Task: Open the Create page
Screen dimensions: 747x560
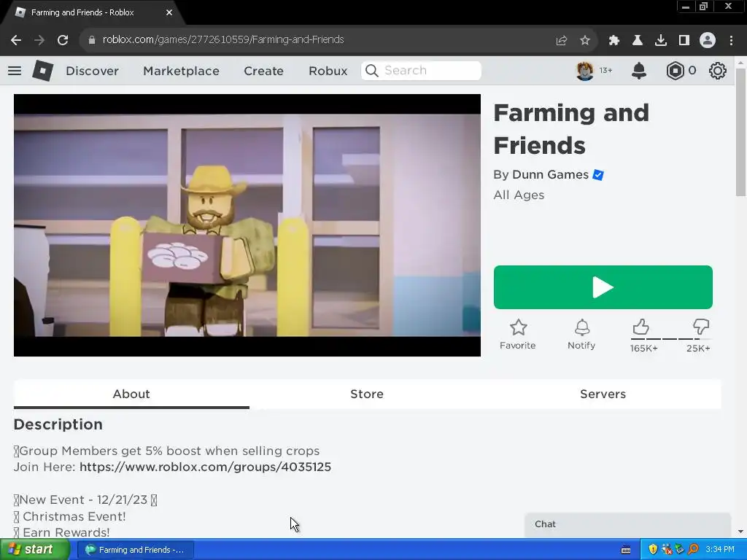Action: (x=264, y=71)
